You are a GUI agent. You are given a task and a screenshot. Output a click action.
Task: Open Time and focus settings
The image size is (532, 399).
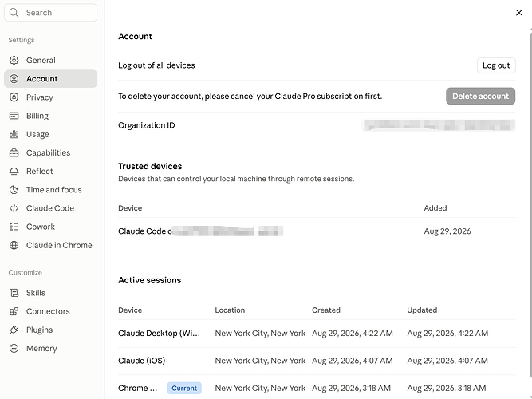(50, 189)
